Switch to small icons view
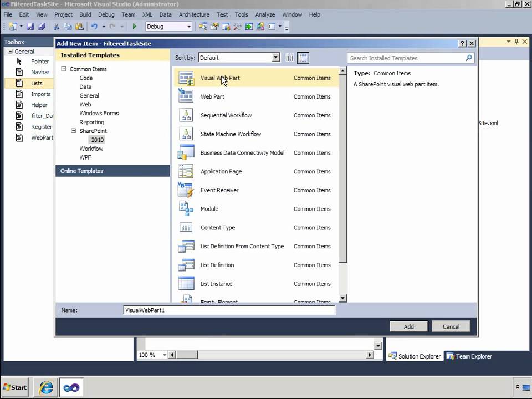The width and height of the screenshot is (532, 399). coord(289,58)
